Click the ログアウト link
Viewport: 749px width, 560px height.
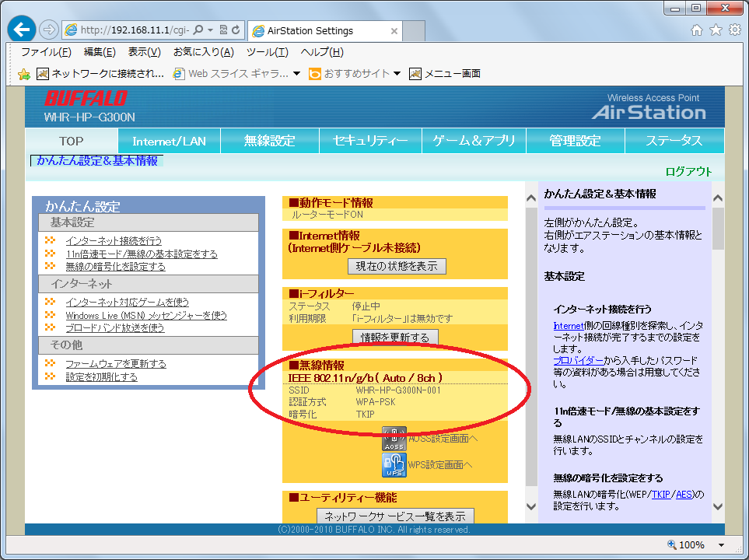point(688,172)
